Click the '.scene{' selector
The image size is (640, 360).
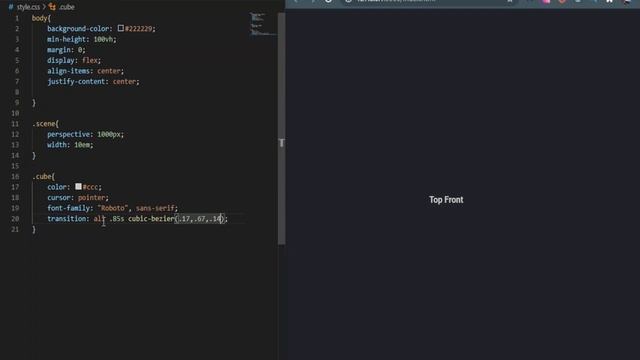45,124
